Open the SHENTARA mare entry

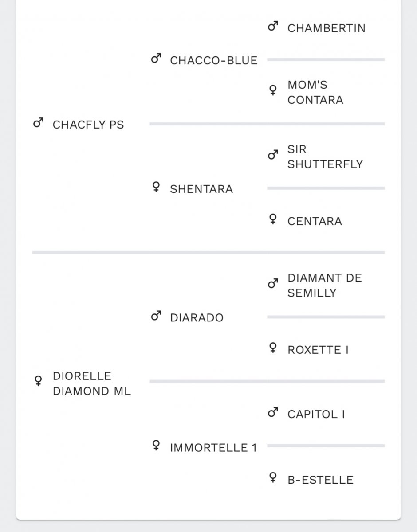coord(201,189)
